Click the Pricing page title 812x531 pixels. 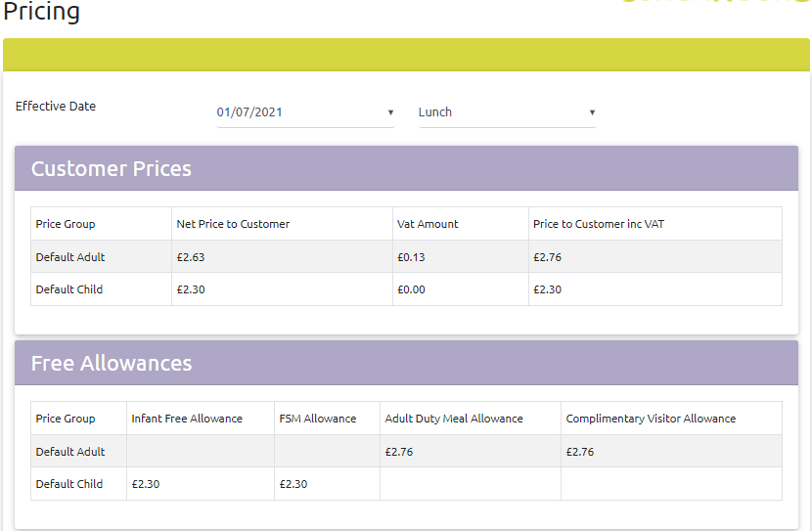42,13
